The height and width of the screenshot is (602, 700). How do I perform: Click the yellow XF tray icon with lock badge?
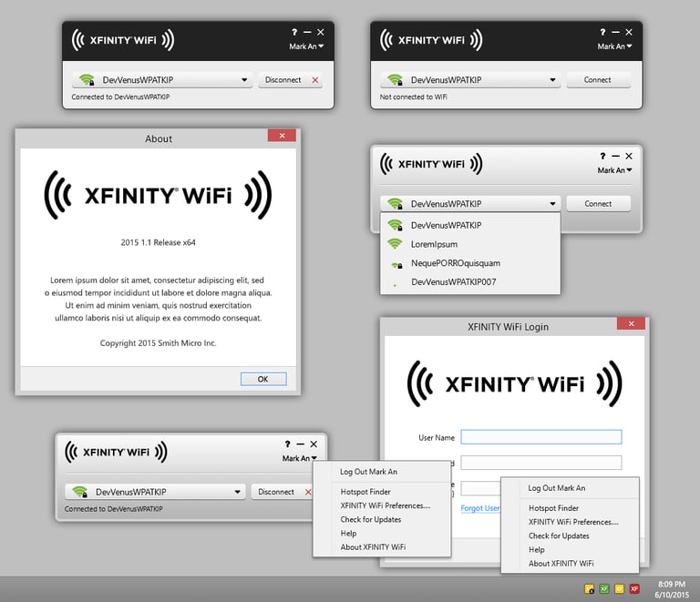pyautogui.click(x=590, y=589)
